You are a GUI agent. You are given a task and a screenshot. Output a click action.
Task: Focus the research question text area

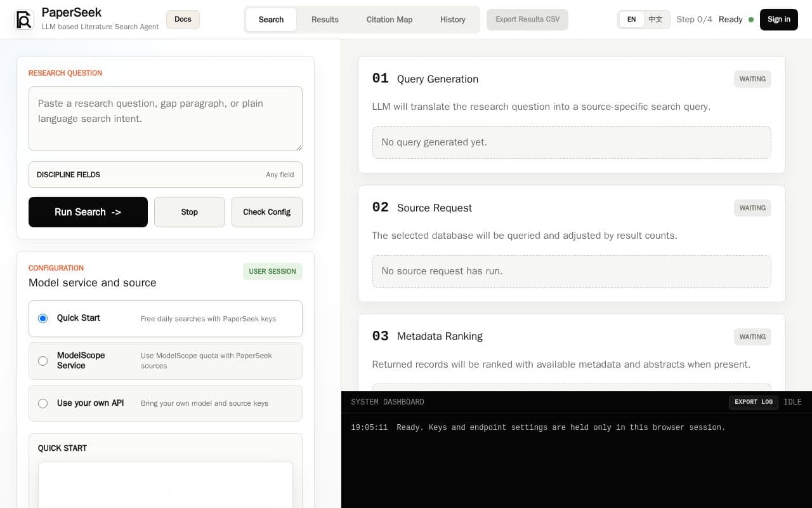click(x=166, y=119)
